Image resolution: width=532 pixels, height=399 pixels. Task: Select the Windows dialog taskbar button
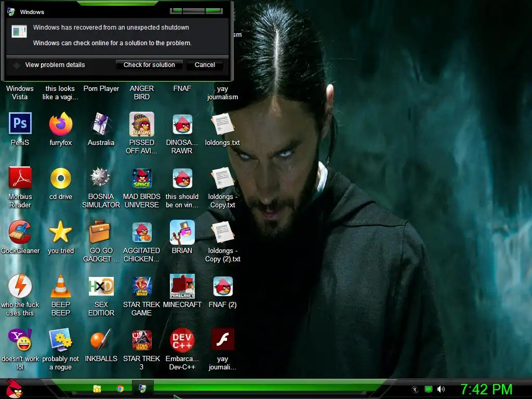pyautogui.click(x=142, y=389)
